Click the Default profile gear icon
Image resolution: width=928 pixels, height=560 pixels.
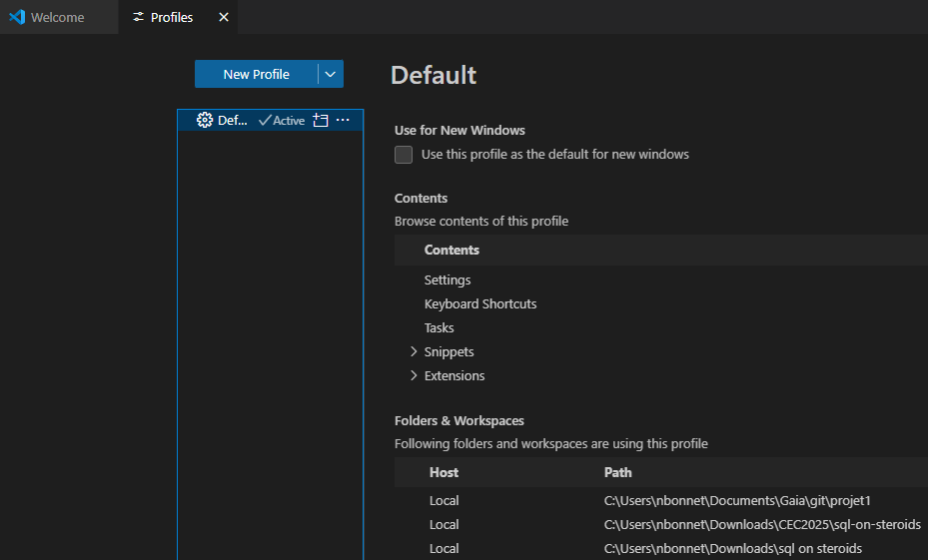[205, 120]
